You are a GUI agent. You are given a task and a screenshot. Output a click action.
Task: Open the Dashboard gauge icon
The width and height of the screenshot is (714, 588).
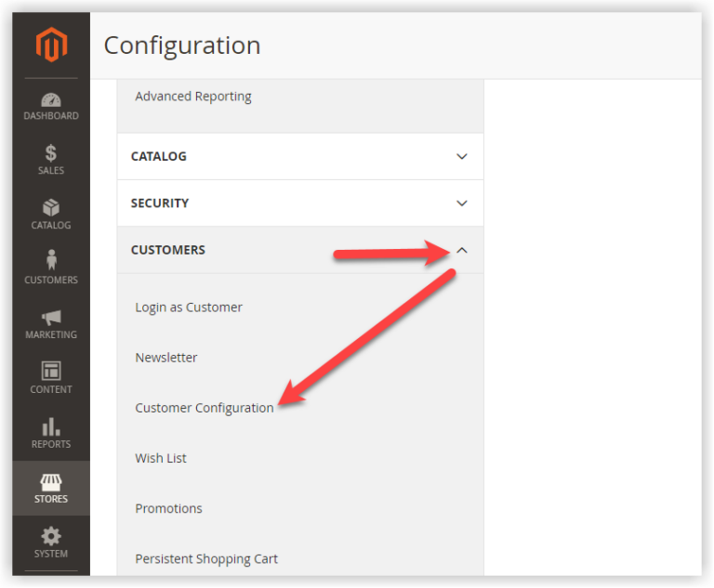(51, 99)
